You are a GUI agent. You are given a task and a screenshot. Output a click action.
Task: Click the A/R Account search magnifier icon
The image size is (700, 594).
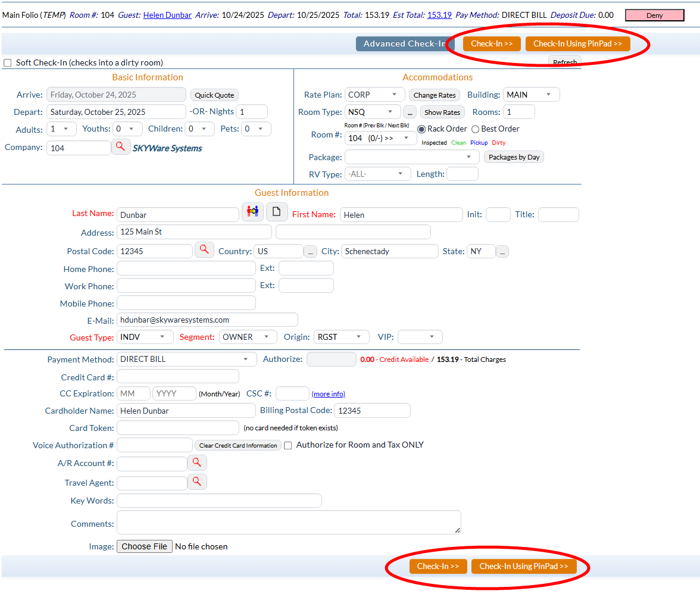click(x=197, y=462)
